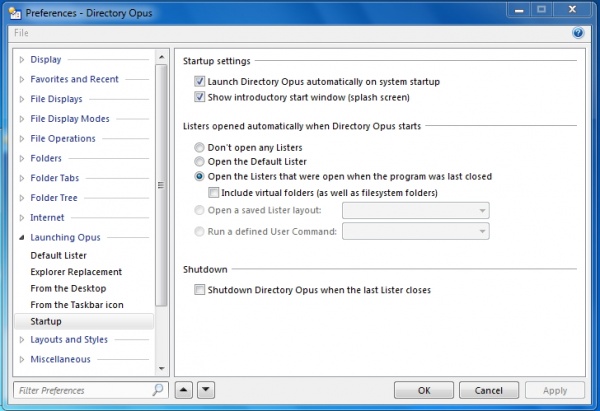
Task: Collapse the Launching Opus category
Action: tap(22, 238)
